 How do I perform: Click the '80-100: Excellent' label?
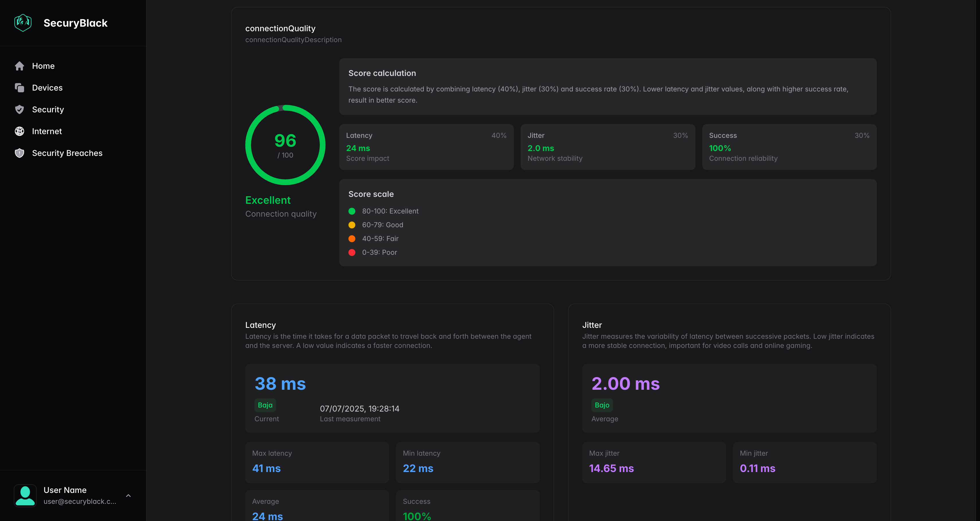pyautogui.click(x=390, y=211)
